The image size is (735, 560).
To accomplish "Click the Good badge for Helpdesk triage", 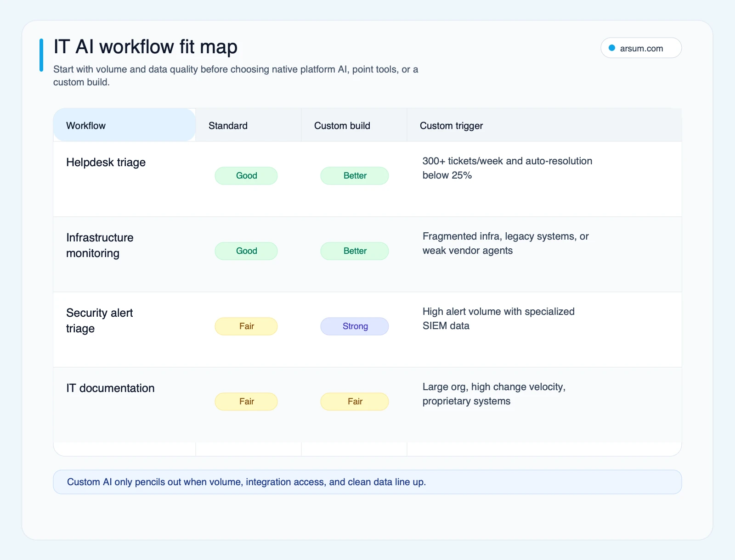I will point(246,176).
